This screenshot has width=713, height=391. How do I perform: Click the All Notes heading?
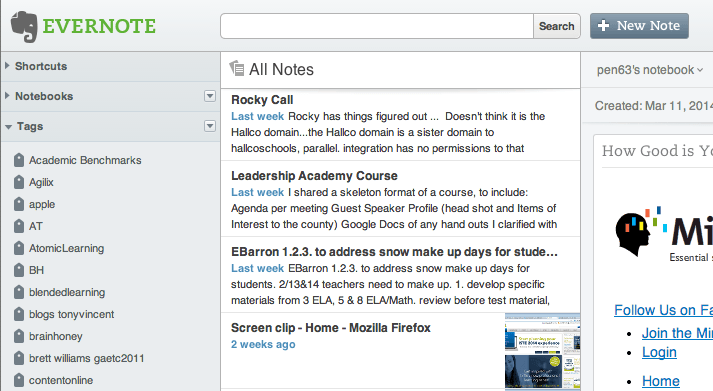[281, 70]
